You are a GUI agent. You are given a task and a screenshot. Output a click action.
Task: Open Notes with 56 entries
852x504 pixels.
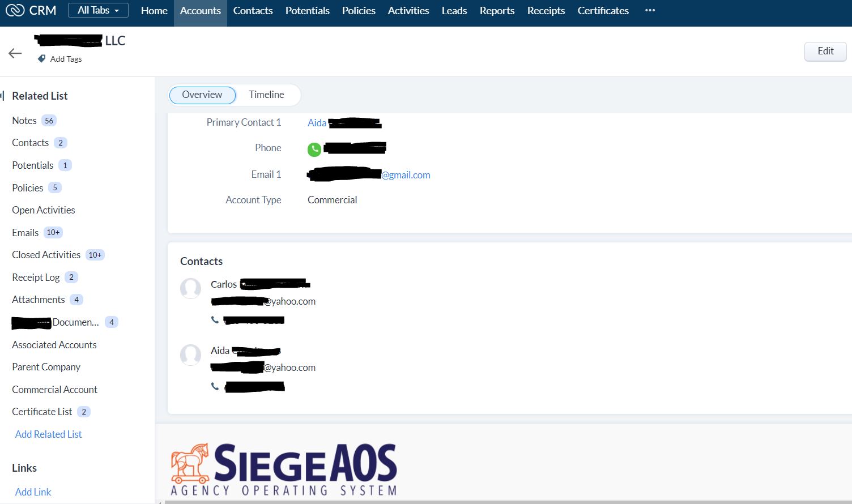tap(24, 120)
